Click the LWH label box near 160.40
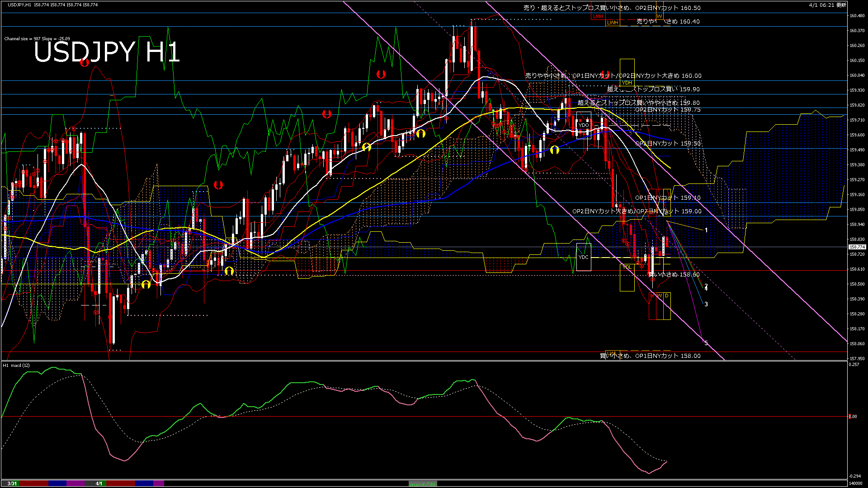Image resolution: width=868 pixels, height=488 pixels. [613, 22]
